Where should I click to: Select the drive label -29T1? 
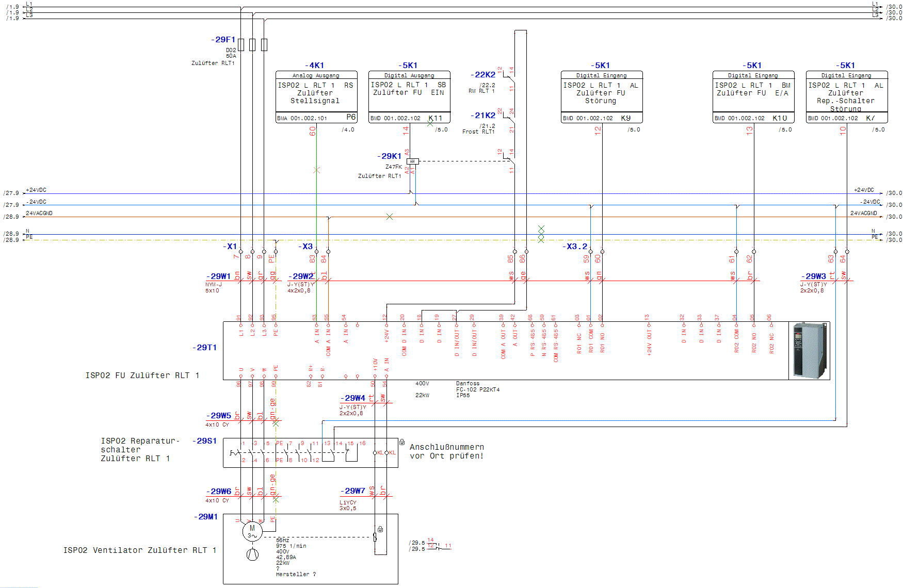point(205,348)
